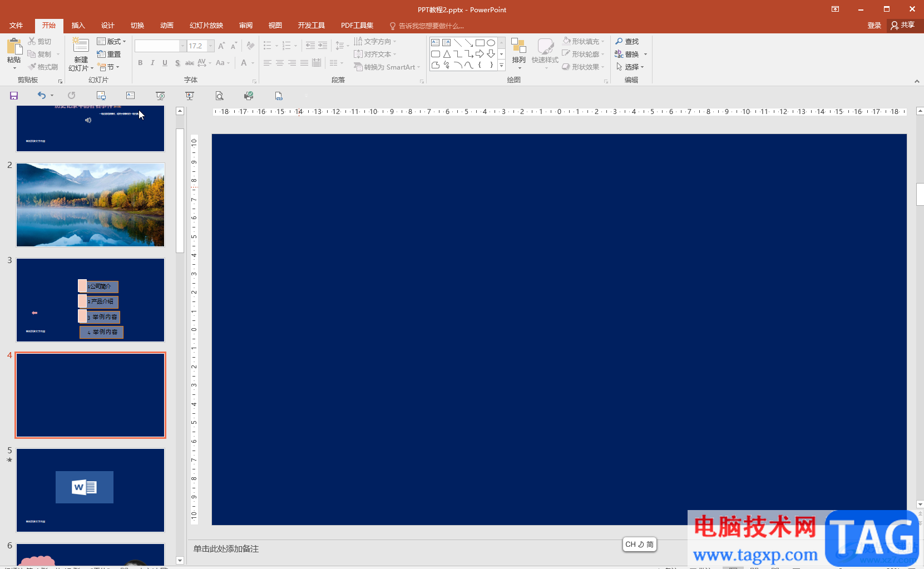Click the decrease list level indent icon

pos(310,46)
